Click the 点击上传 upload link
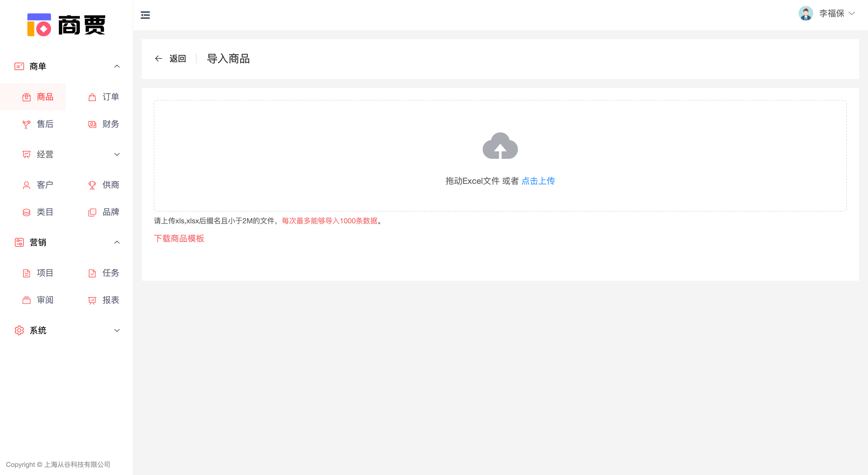The height and width of the screenshot is (475, 868). [538, 181]
